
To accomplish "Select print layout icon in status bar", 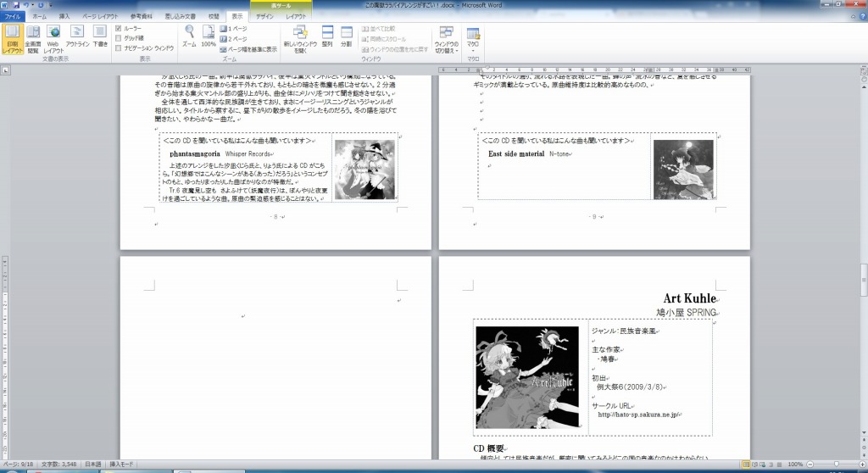I will click(746, 465).
